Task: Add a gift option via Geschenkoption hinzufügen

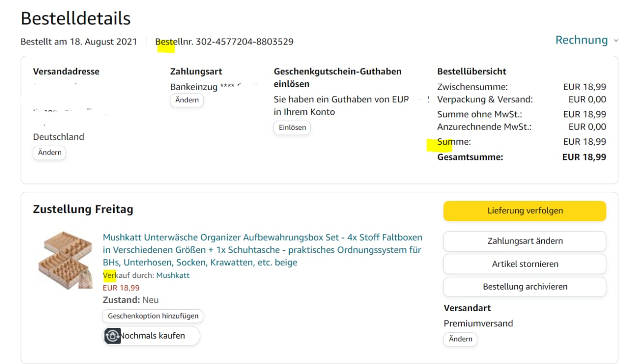Action: point(153,316)
